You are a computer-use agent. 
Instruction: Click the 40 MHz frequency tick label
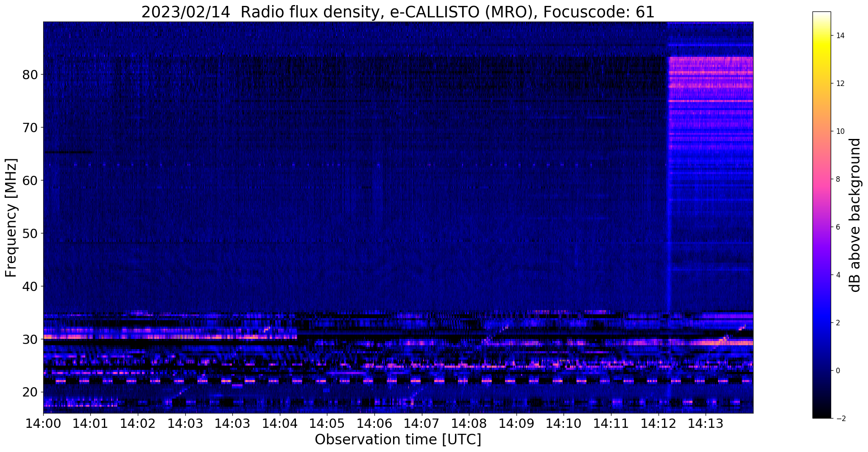click(30, 286)
